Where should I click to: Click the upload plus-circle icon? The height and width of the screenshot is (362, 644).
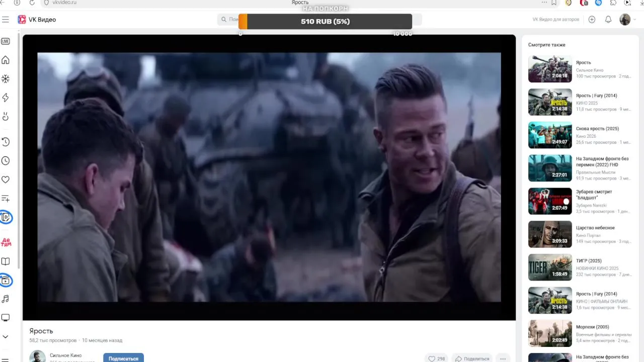592,20
